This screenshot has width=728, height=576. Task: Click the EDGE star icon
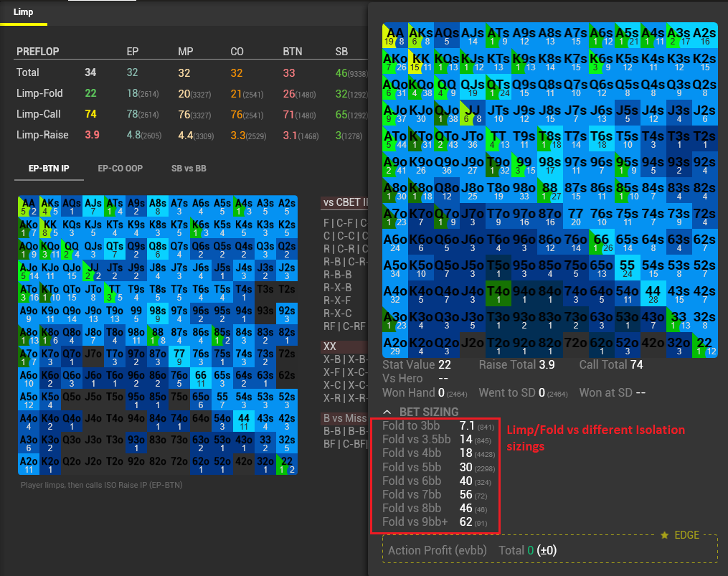point(665,535)
